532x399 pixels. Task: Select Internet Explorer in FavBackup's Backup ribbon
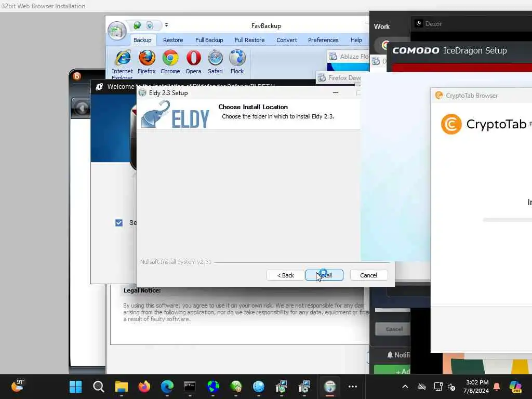click(x=122, y=64)
